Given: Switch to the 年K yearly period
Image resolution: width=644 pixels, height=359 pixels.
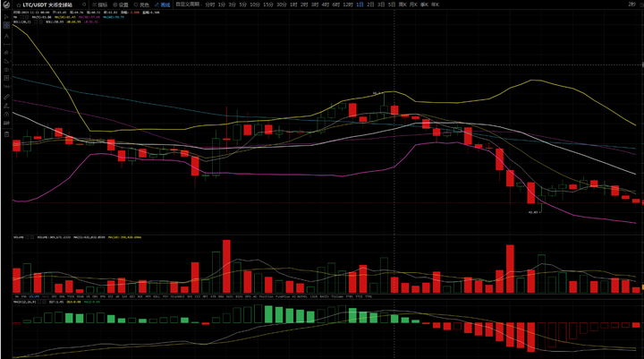Looking at the screenshot, I should tap(435, 4).
